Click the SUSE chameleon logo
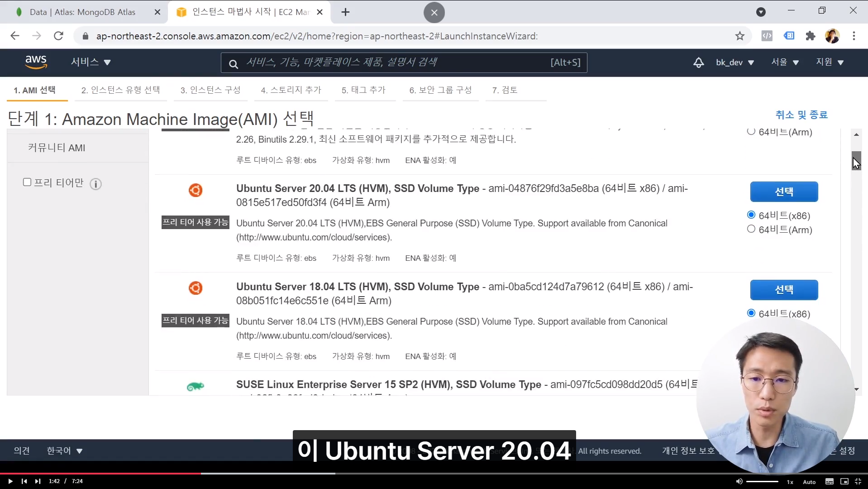 click(196, 386)
